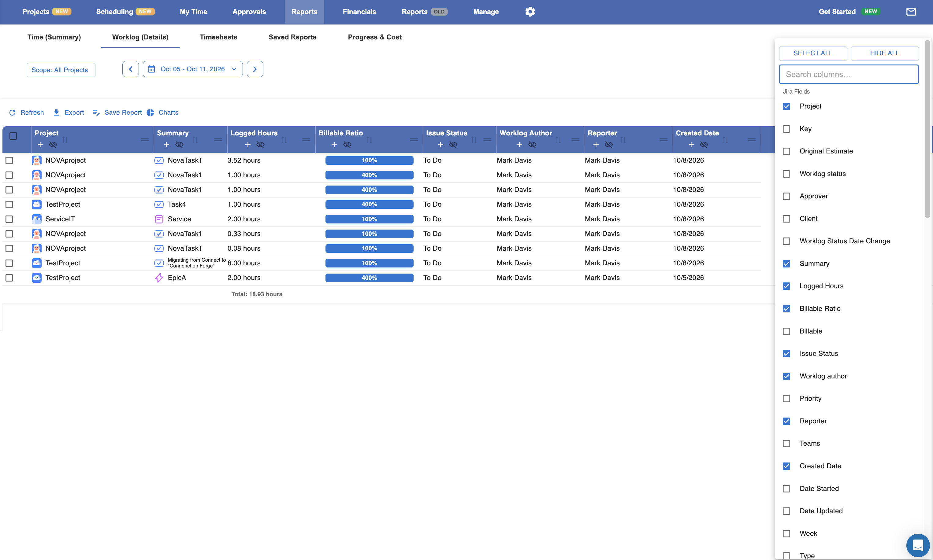Open Saved Reports tab
The width and height of the screenshot is (933, 560).
[293, 37]
